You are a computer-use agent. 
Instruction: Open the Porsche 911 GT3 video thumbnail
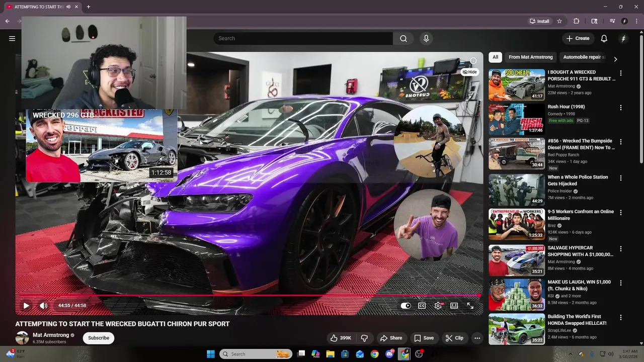517,84
